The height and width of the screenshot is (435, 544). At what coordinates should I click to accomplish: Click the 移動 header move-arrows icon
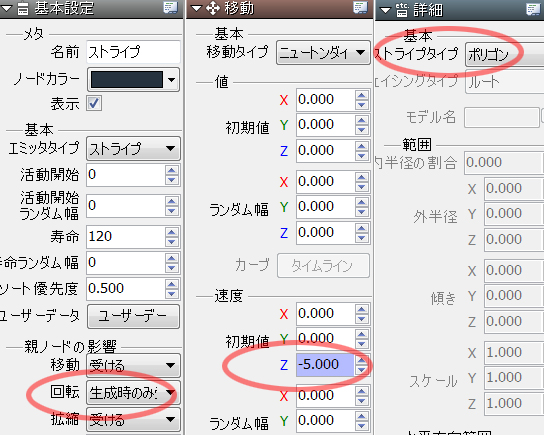213,8
